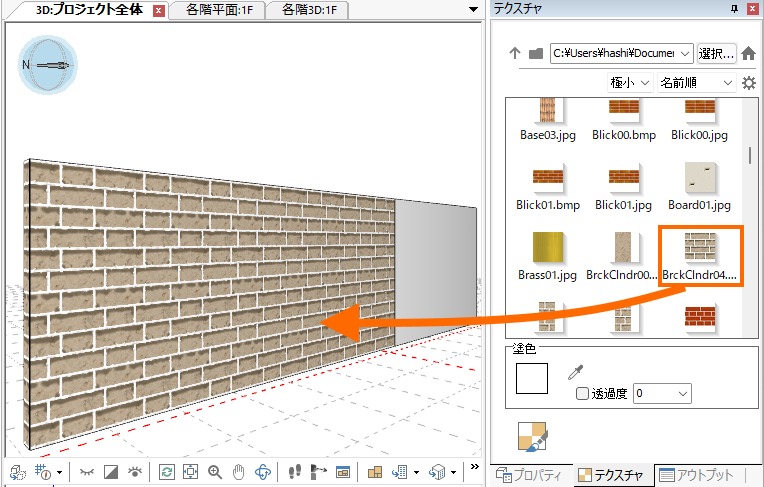Select the Blick00.bmp texture
Screen dimensions: 764x487
(624, 120)
